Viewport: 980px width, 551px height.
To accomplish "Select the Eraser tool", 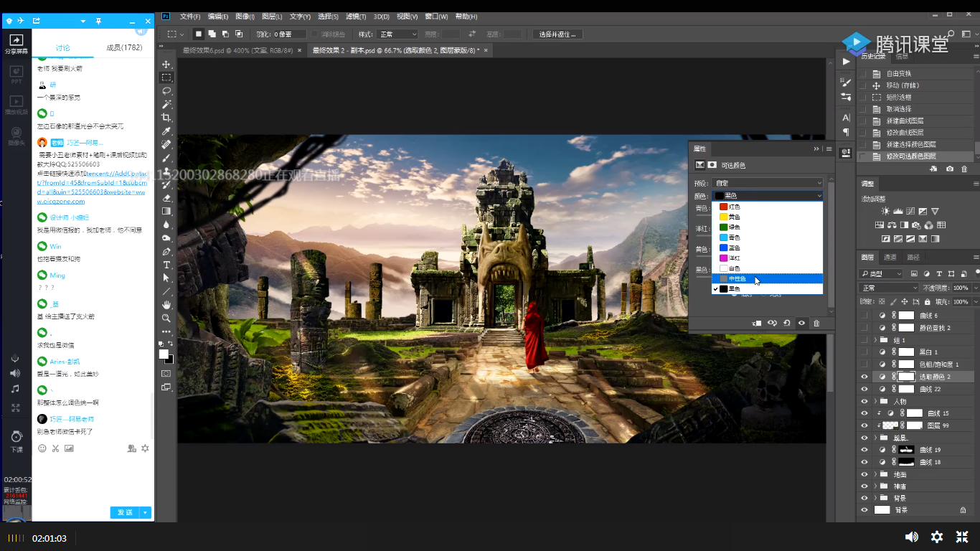I will click(166, 198).
